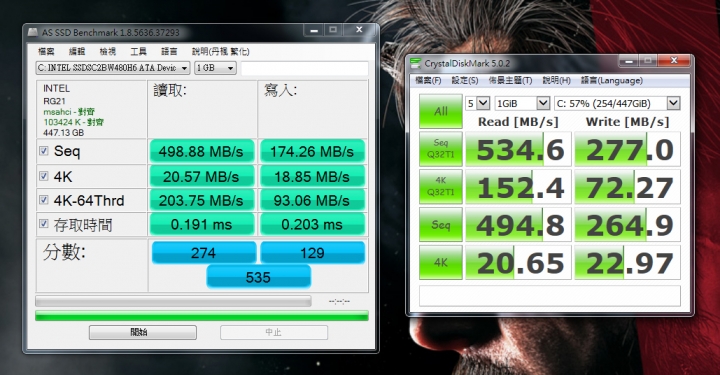Open the 說明(H) menu in CrystalDiskMark
The width and height of the screenshot is (720, 375).
557,81
